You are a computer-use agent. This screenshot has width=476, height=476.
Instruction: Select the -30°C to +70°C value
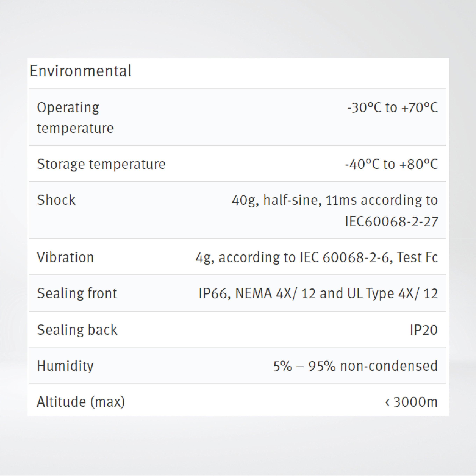(392, 108)
